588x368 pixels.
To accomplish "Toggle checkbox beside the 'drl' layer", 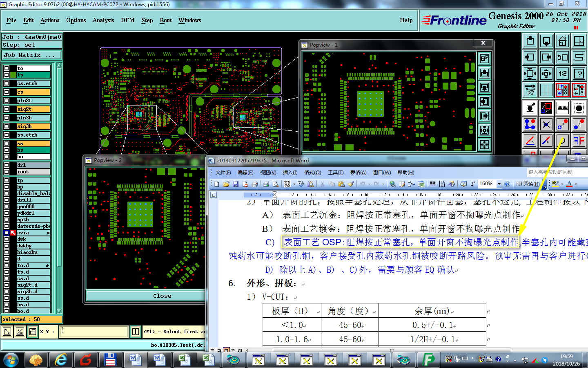I will point(7,165).
